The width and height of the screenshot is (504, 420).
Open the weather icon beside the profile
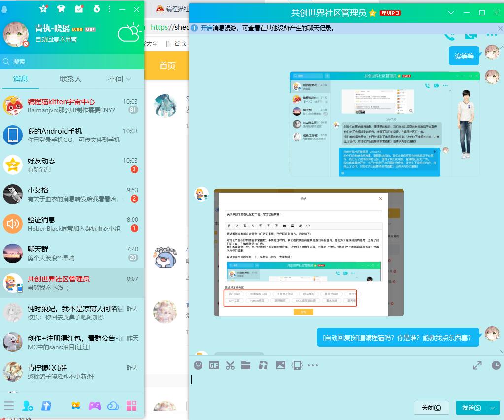coord(129,33)
